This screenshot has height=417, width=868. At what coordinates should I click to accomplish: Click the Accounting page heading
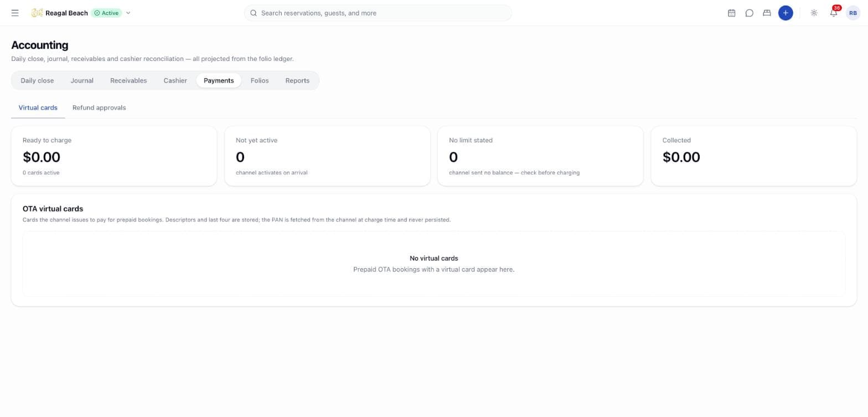40,45
